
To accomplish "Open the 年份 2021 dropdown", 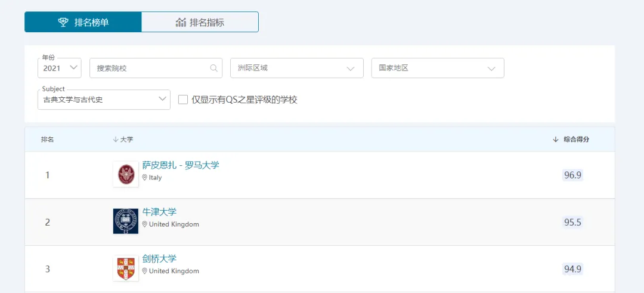I will click(60, 68).
